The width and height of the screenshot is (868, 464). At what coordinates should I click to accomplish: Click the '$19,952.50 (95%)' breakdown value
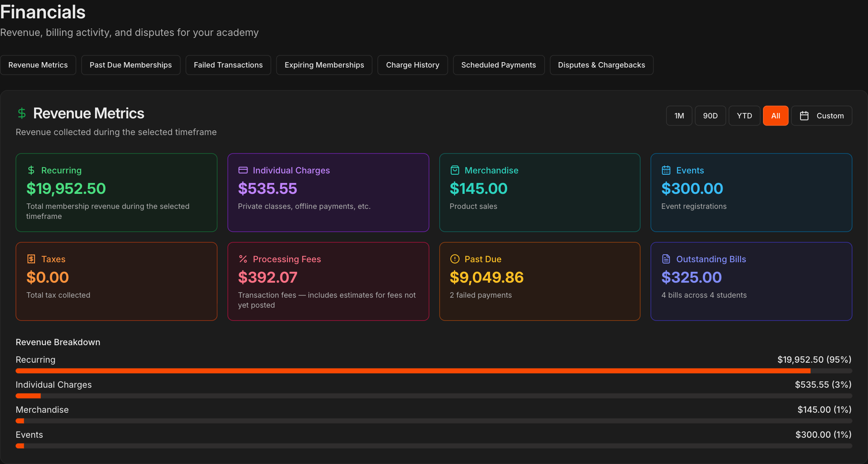[x=814, y=359]
